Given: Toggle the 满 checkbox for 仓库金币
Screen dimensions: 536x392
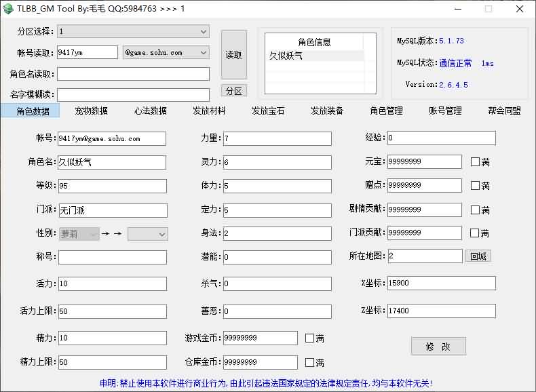Looking at the screenshot, I should click(x=309, y=362).
